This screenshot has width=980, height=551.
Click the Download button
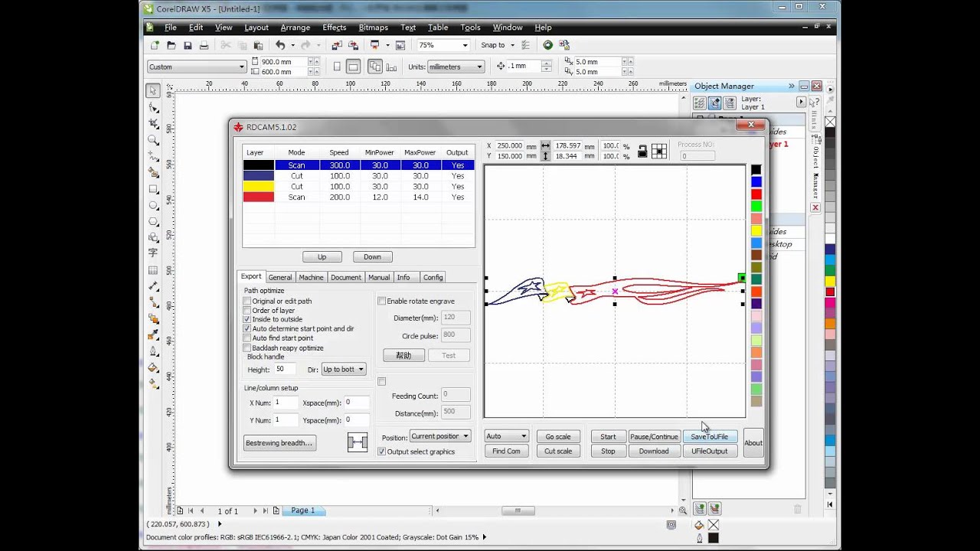click(654, 451)
